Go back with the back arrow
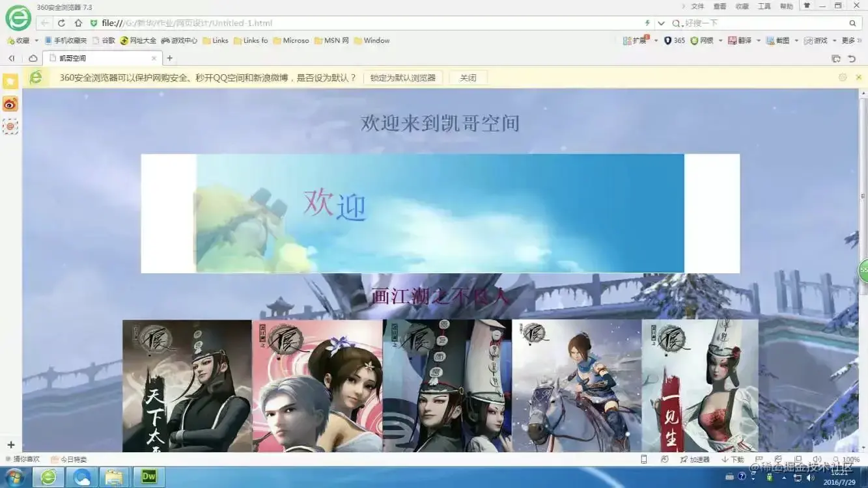 (44, 23)
